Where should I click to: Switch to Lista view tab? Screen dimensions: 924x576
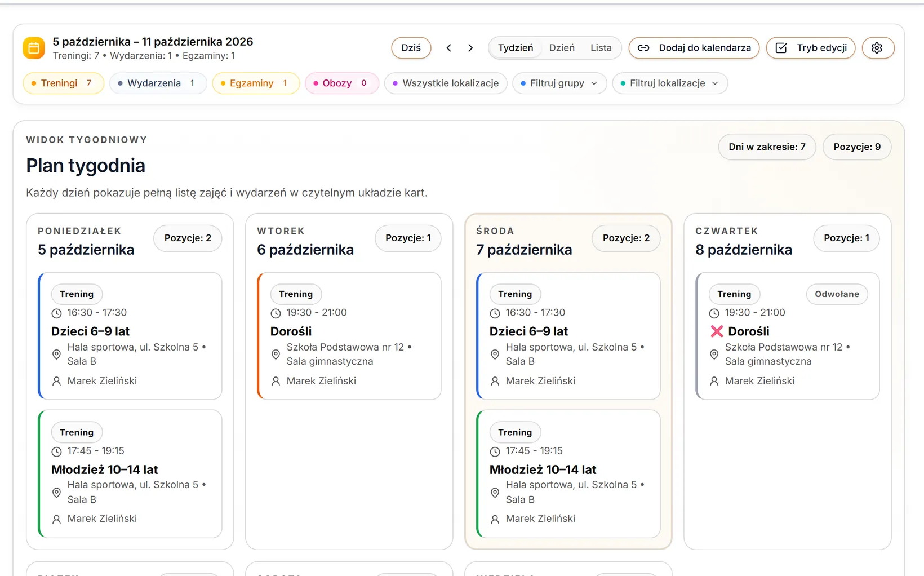click(601, 48)
